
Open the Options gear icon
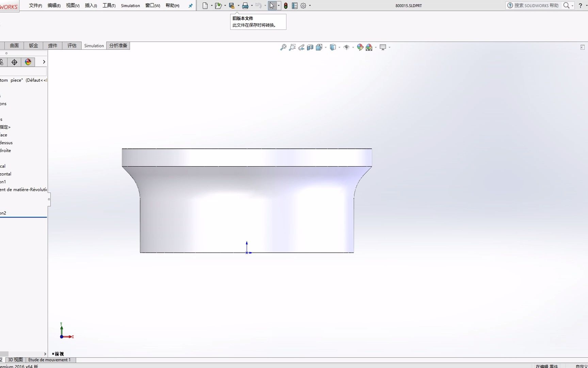pyautogui.click(x=303, y=5)
